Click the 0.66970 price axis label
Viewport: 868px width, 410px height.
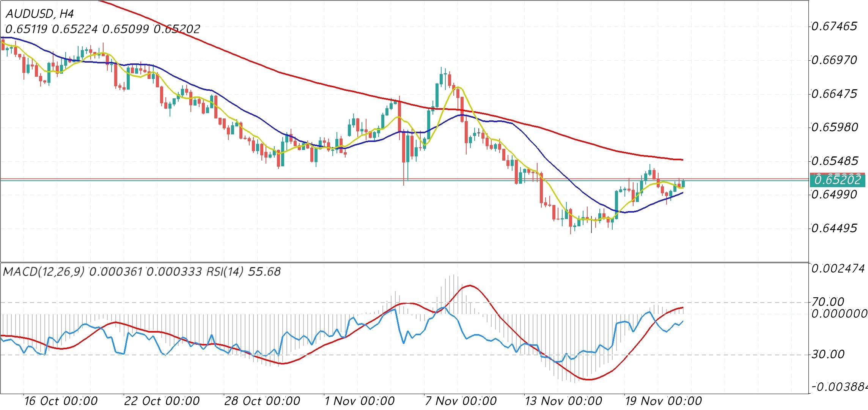click(833, 60)
